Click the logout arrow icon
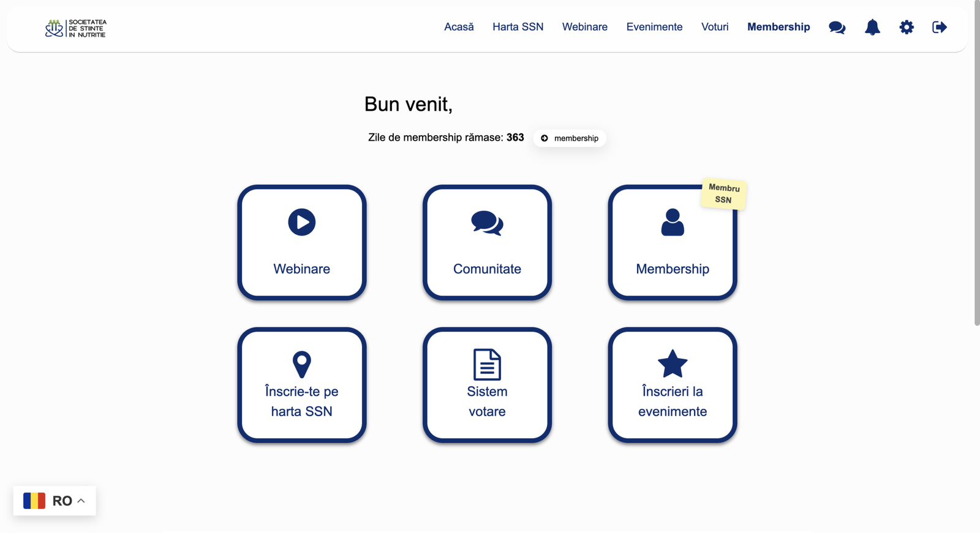 pyautogui.click(x=940, y=28)
